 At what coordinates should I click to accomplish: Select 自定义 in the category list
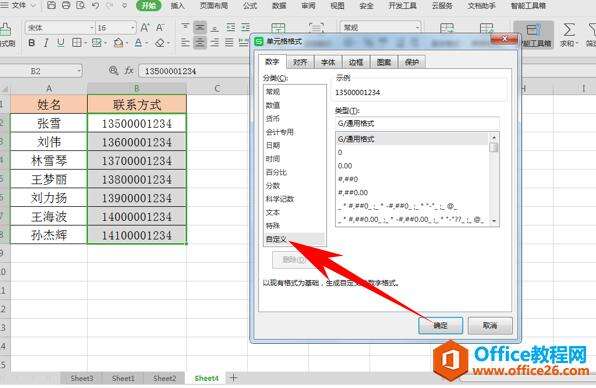pos(294,239)
